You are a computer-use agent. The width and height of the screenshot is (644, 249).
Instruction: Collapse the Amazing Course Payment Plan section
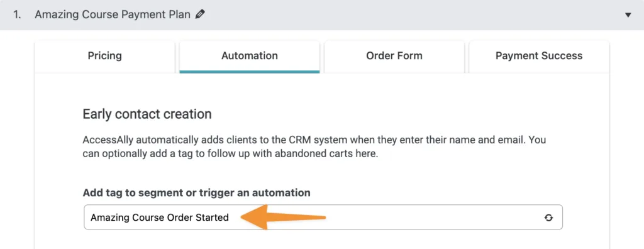coord(628,15)
